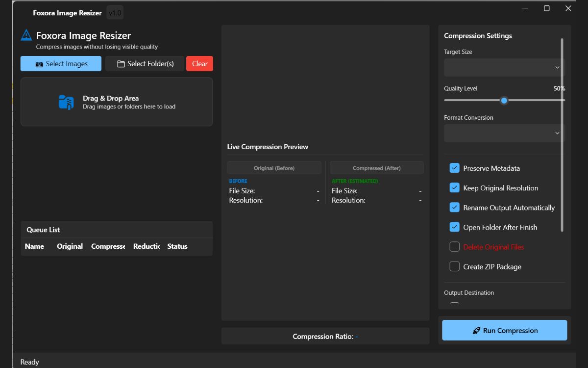This screenshot has width=588, height=368.
Task: Close the Foxora Image Resizer window
Action: coord(568,8)
